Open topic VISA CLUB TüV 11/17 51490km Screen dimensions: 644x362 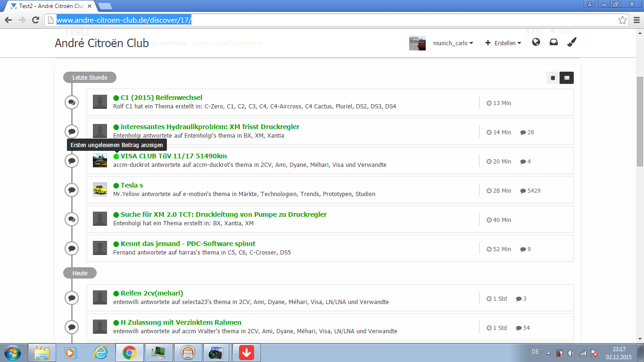point(174,156)
